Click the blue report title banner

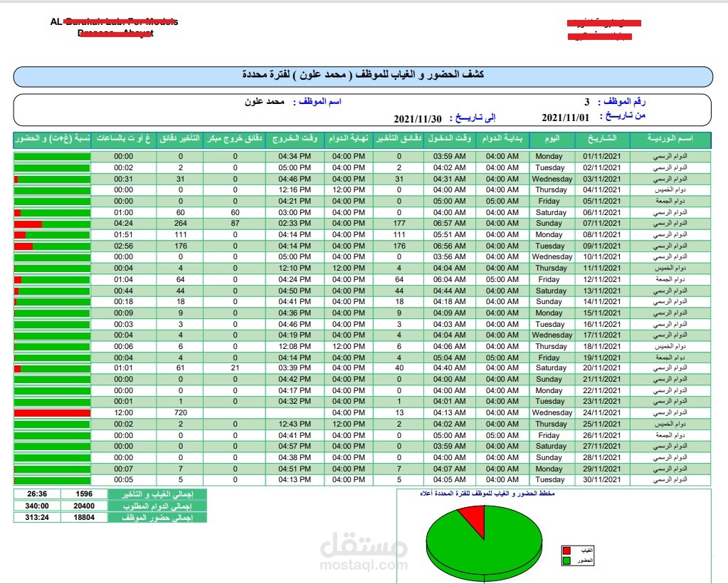click(x=363, y=77)
